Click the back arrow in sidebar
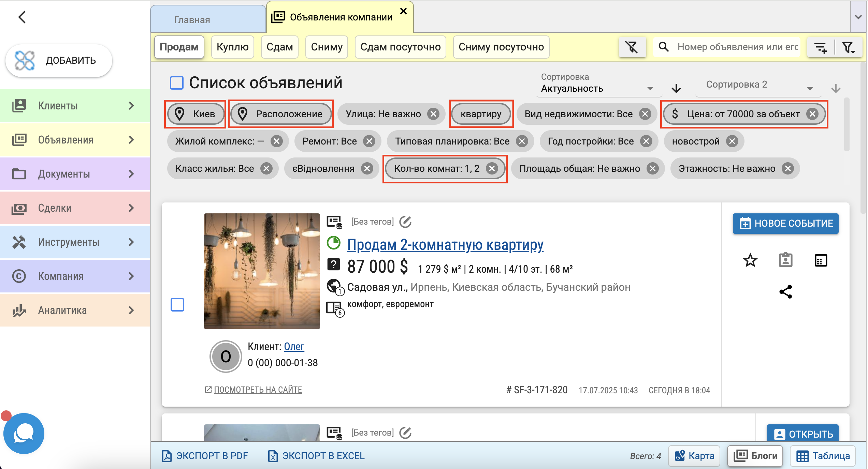 (x=22, y=17)
